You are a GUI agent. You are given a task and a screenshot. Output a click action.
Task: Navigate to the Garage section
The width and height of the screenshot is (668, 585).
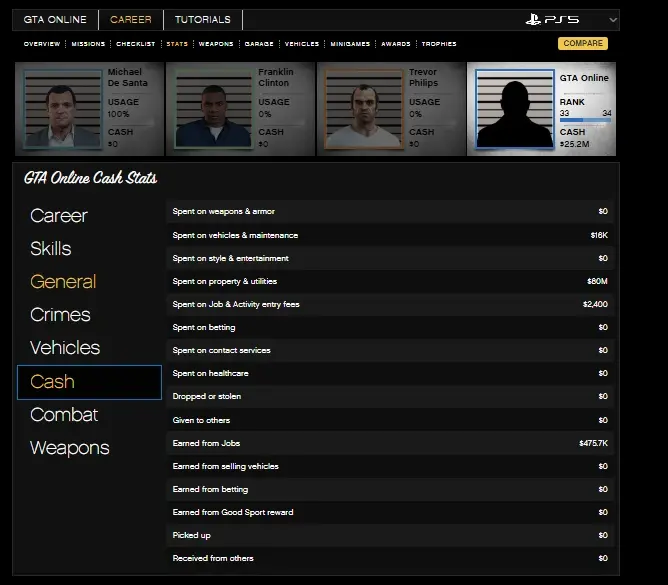coord(258,44)
